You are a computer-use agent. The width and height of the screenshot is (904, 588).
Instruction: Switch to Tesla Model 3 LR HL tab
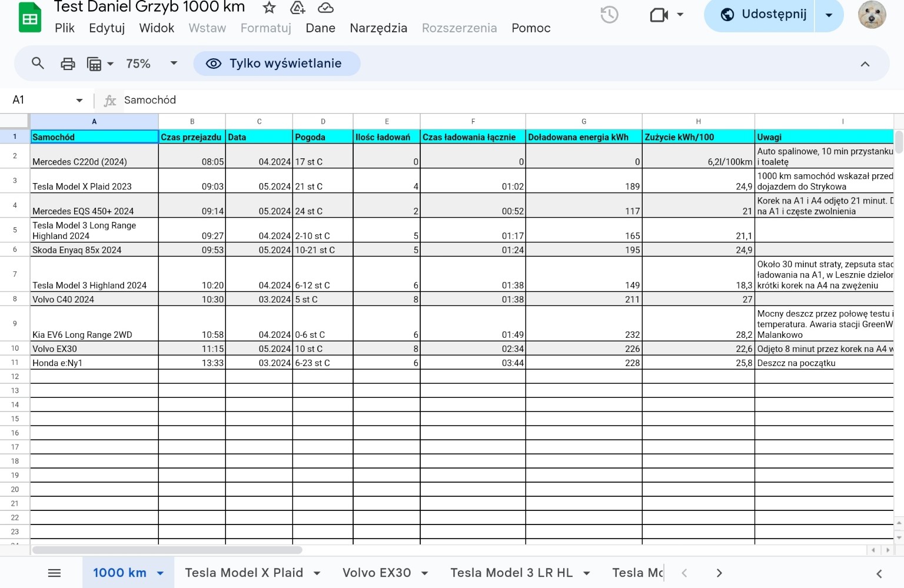point(511,573)
